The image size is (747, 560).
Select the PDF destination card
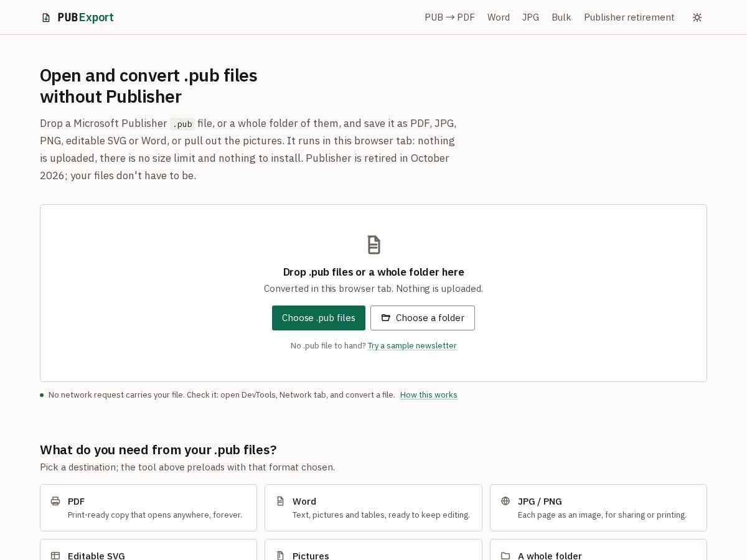pos(148,508)
